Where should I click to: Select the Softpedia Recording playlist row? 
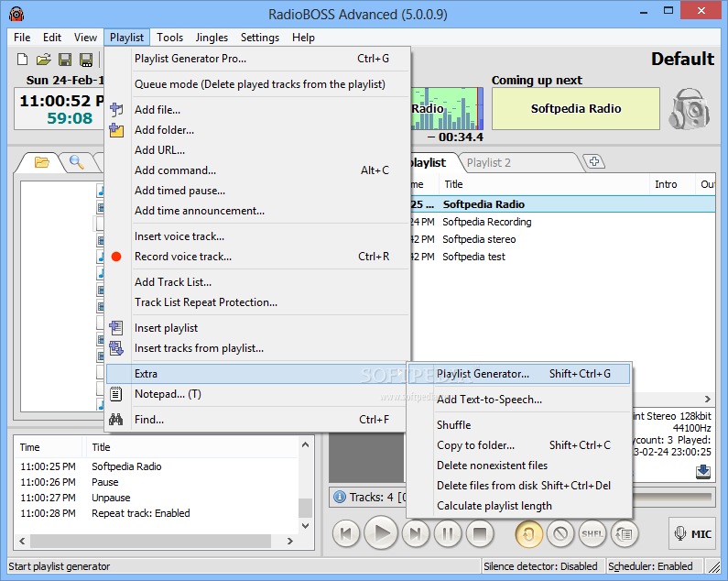click(x=563, y=222)
